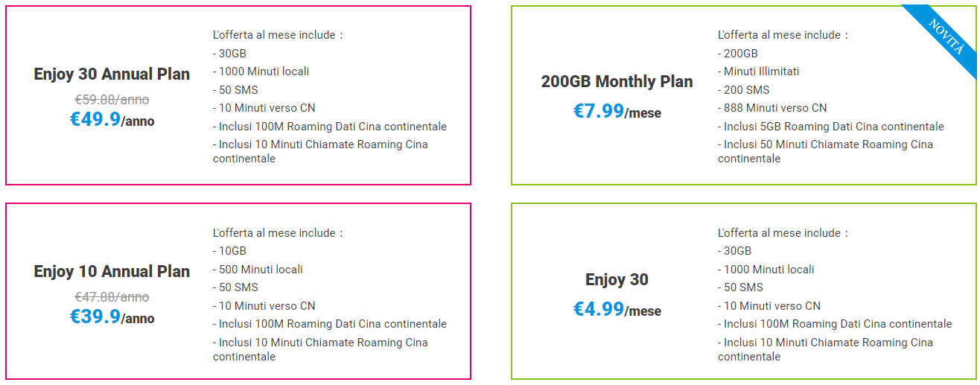Select the 500 Minuti locali line

coord(258,270)
